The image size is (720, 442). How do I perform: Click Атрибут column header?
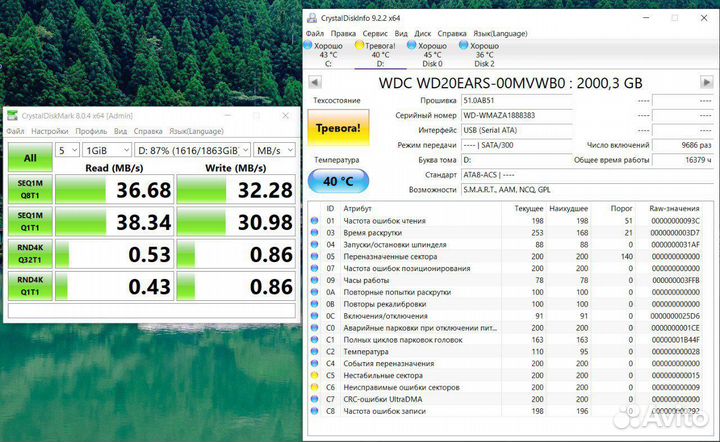(358, 208)
